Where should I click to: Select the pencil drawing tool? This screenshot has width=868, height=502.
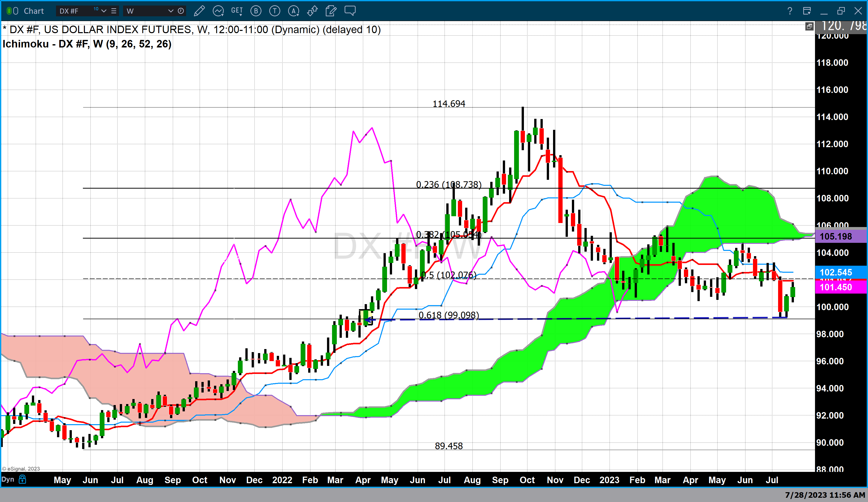tap(199, 11)
